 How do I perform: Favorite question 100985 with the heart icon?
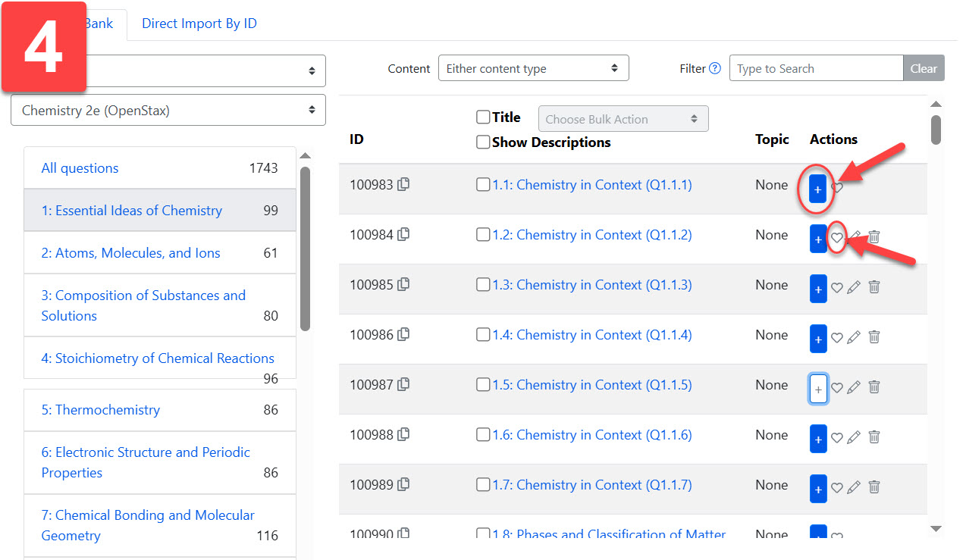[836, 288]
